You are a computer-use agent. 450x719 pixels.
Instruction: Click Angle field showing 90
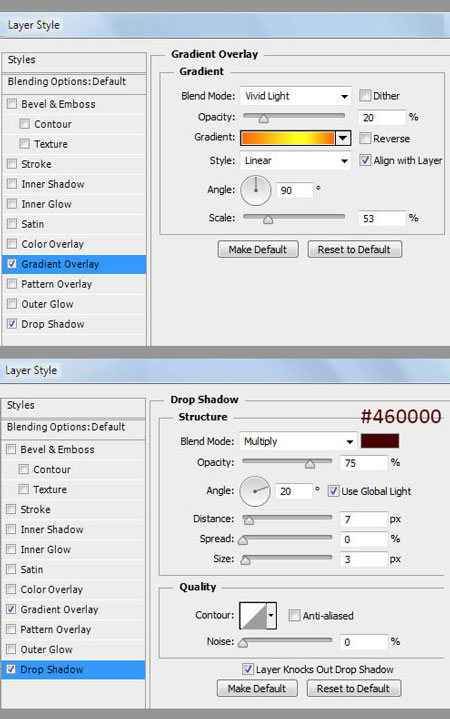point(294,190)
